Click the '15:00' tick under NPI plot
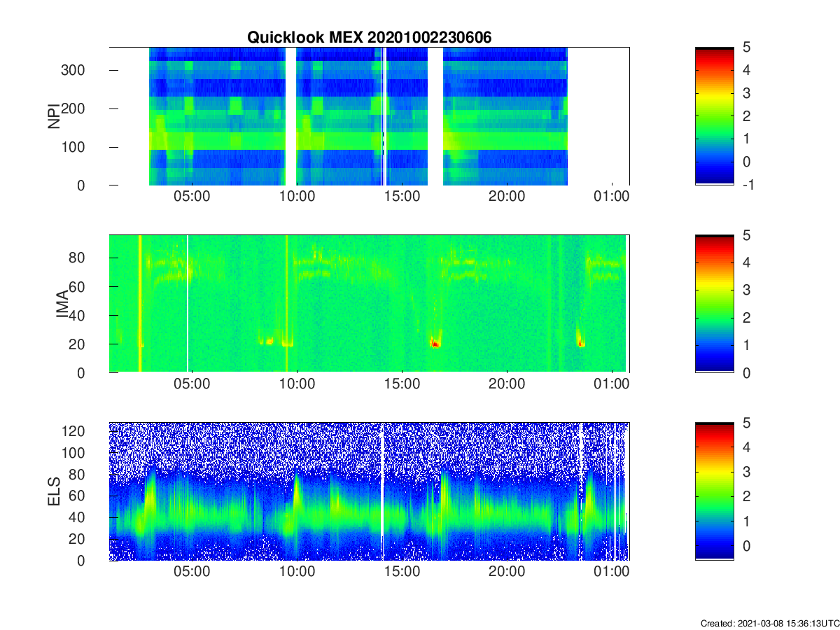 402,197
